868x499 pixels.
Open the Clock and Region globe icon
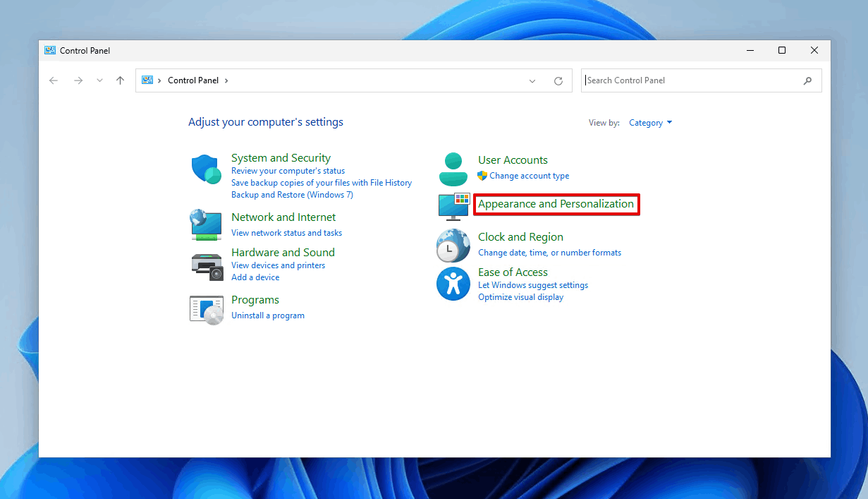(453, 245)
